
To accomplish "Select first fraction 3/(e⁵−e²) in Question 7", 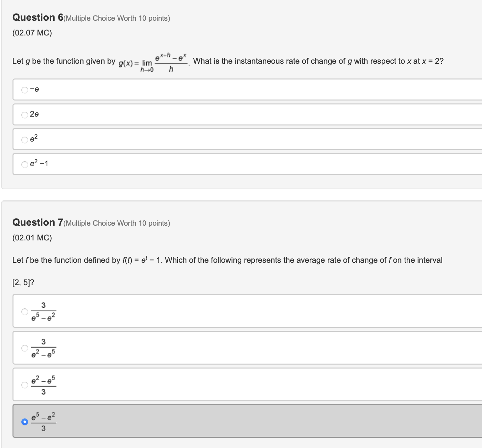I will click(x=24, y=311).
